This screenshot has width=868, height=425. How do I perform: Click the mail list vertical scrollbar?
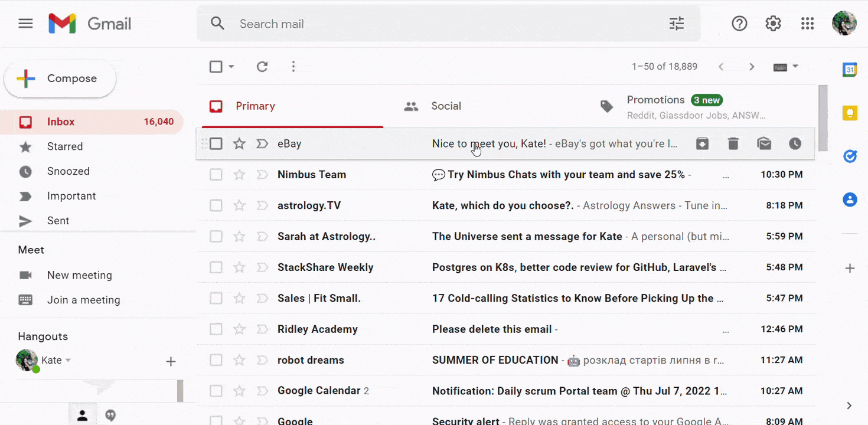pyautogui.click(x=823, y=118)
